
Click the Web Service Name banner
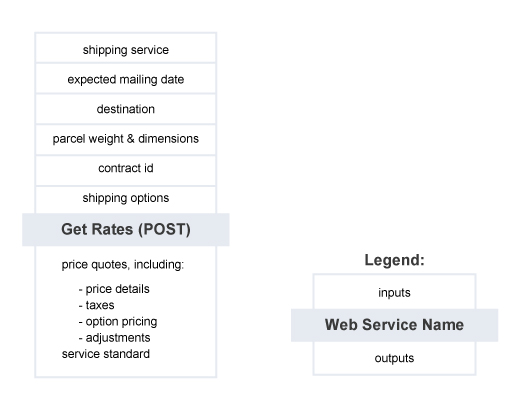point(394,325)
